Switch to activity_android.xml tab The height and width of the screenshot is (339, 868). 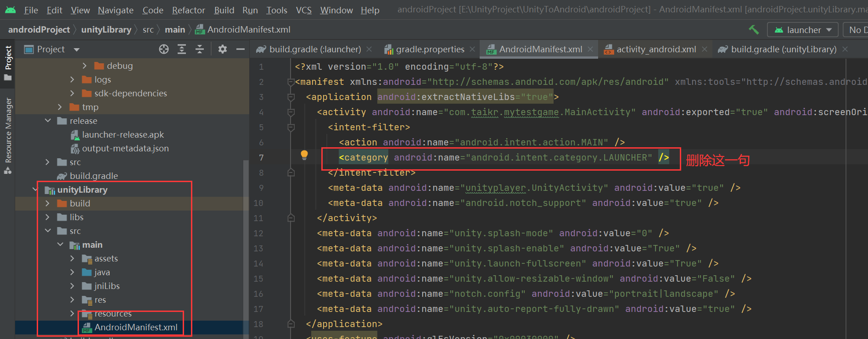point(656,50)
